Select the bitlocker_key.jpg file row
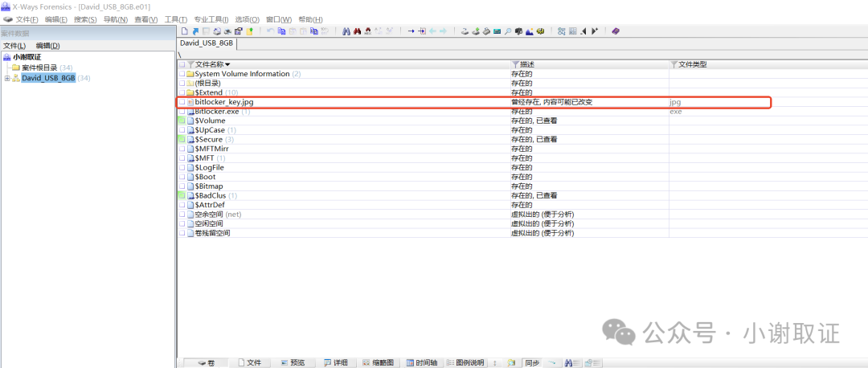This screenshot has width=868, height=368. pyautogui.click(x=473, y=102)
